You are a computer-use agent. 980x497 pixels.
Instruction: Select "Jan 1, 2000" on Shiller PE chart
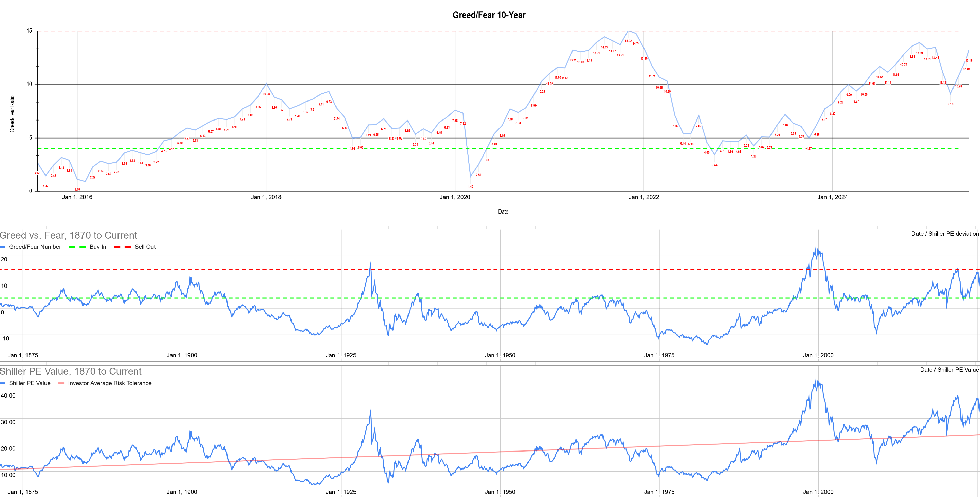(x=818, y=492)
